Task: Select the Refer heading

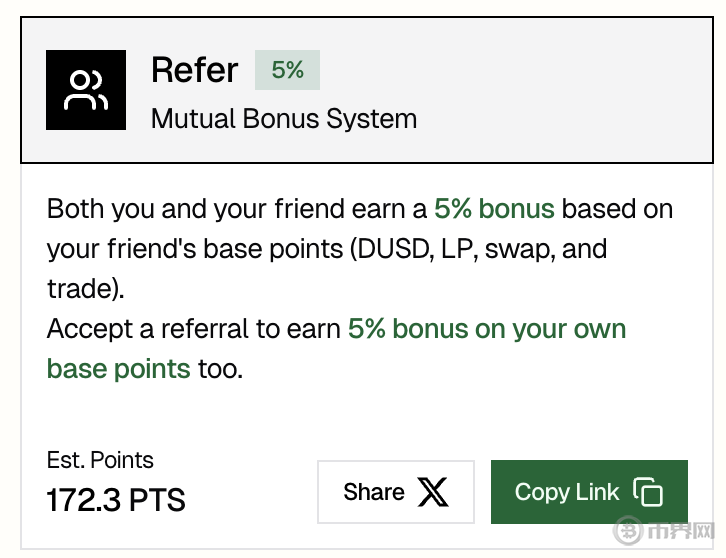Action: pyautogui.click(x=195, y=70)
